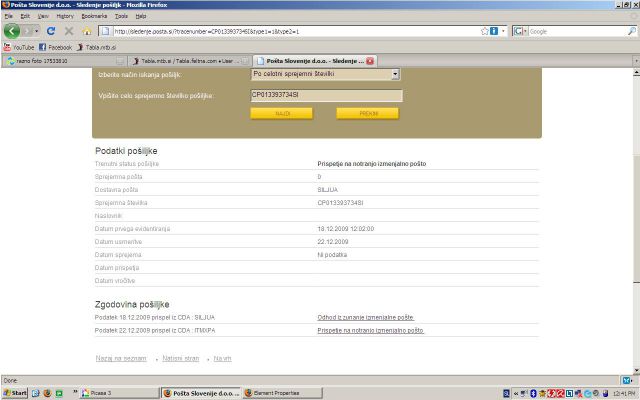Open the search method combo box
The image size is (640, 400).
point(325,74)
